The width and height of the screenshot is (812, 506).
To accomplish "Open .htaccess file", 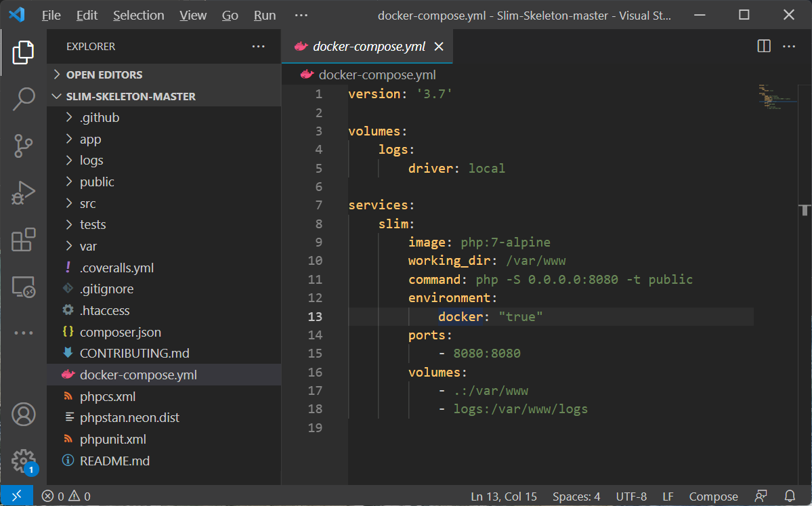I will [164, 311].
